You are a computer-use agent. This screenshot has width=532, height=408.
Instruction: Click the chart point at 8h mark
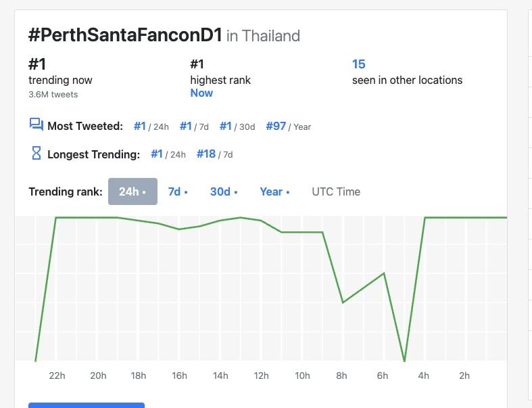coord(343,302)
